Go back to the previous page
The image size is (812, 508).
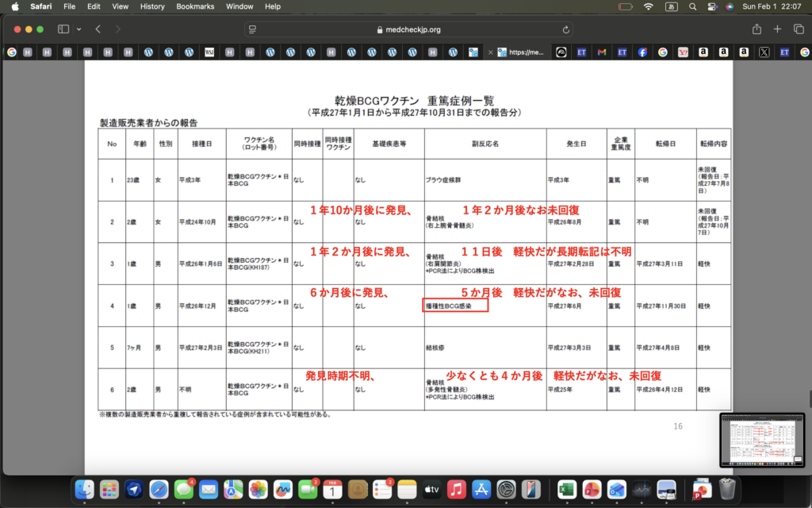pos(98,29)
